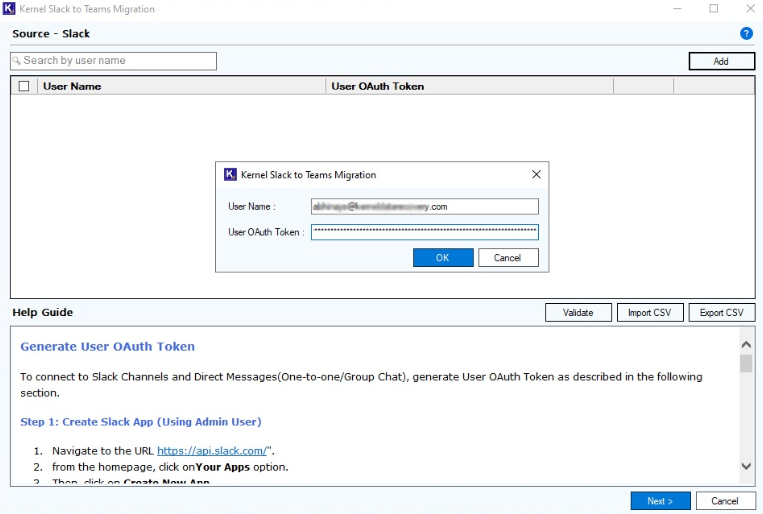
Task: Click the help guide scroll down arrow
Action: click(x=746, y=466)
